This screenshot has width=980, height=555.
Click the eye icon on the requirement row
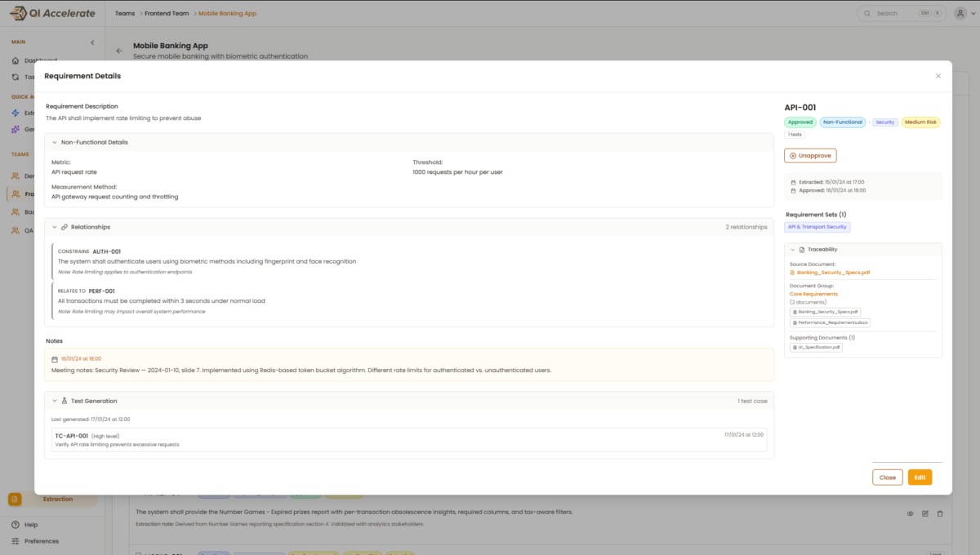coord(910,513)
